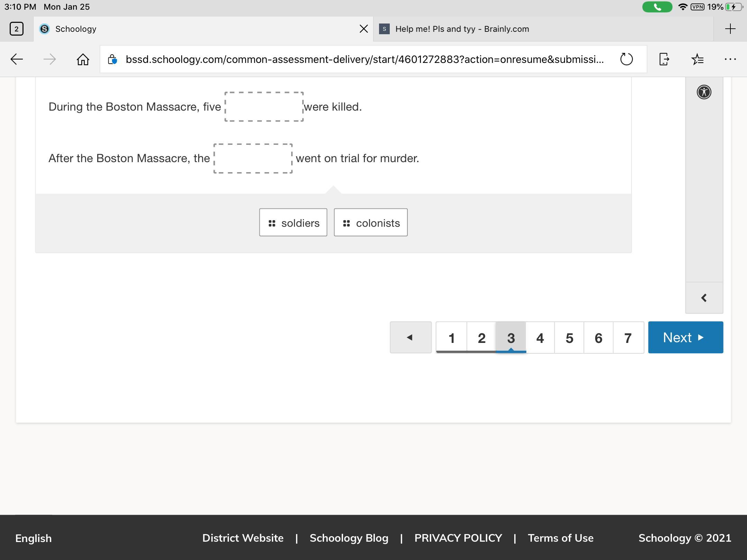Select the soldiers answer chip
This screenshot has width=747, height=560.
[x=293, y=223]
